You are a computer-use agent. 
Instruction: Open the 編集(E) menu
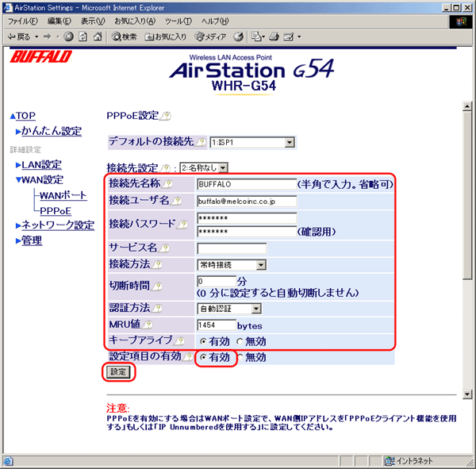(59, 21)
